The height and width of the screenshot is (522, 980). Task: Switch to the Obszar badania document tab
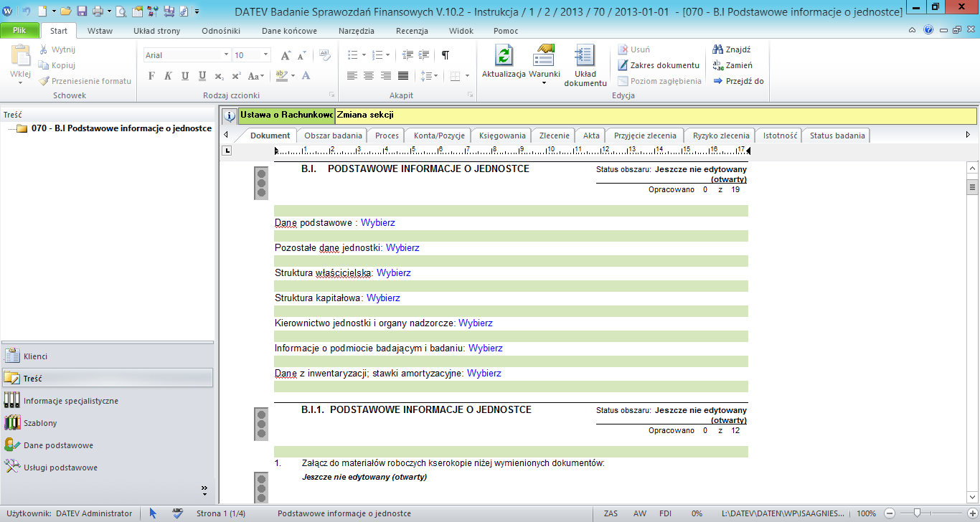(x=332, y=136)
